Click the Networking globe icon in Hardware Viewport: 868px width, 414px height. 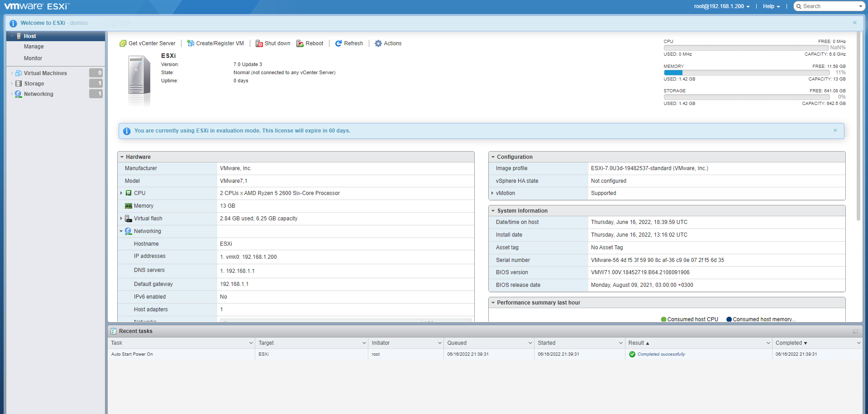pos(129,231)
